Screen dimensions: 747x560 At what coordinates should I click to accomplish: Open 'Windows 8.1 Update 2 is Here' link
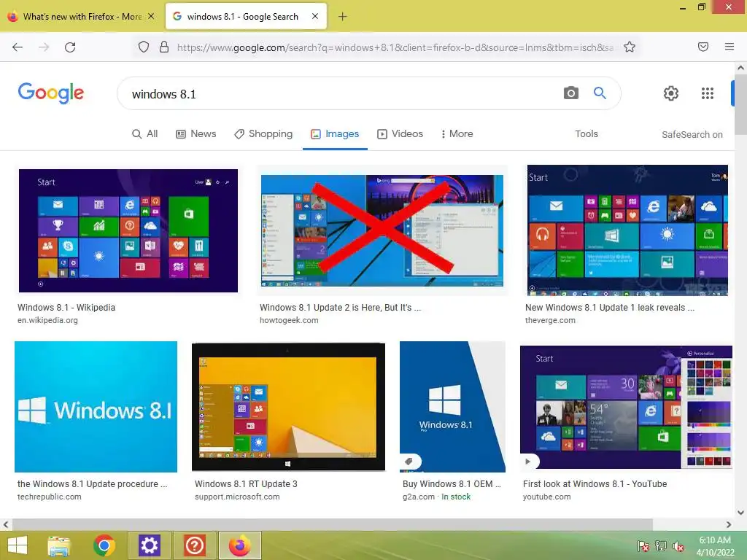pyautogui.click(x=340, y=308)
